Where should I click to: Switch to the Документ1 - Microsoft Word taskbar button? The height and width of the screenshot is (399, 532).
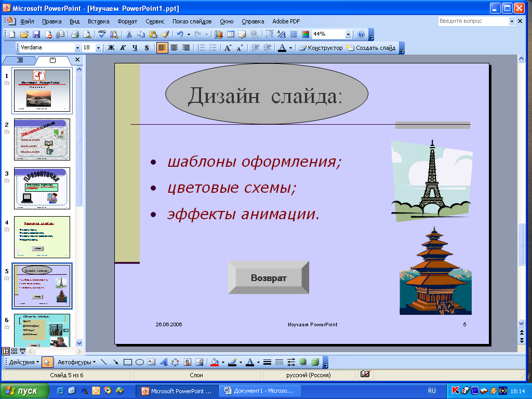[260, 391]
